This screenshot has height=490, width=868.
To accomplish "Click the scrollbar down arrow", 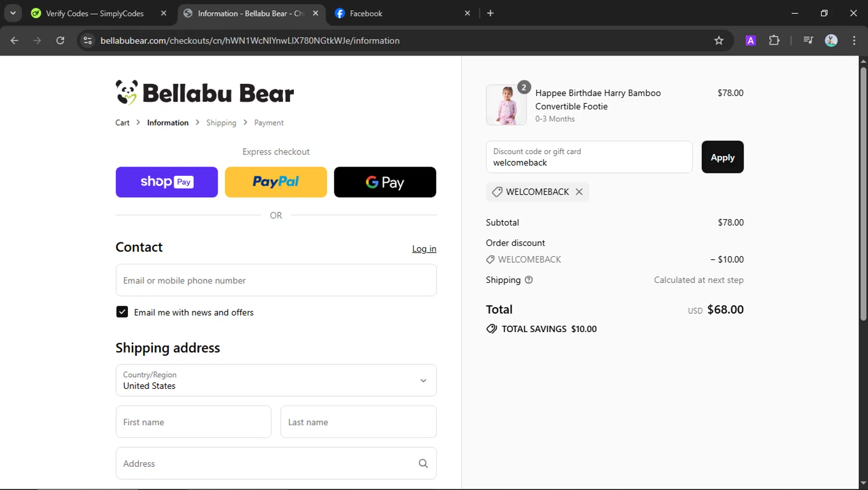I will click(x=863, y=484).
